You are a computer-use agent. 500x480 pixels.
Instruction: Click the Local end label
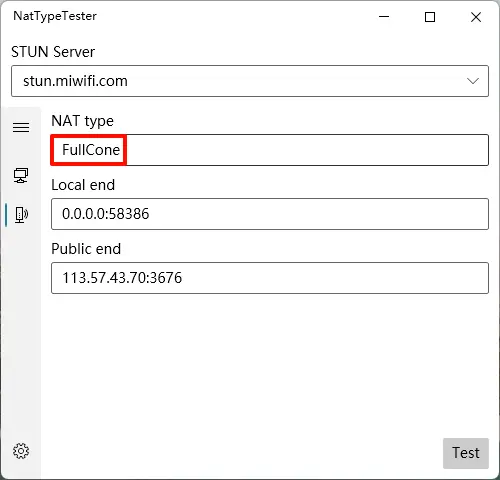[x=83, y=185]
